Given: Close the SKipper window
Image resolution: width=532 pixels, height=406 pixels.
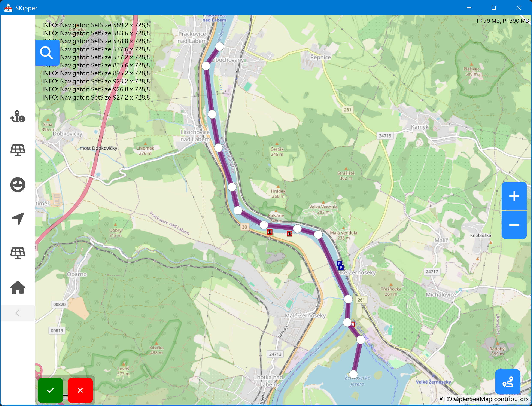Looking at the screenshot, I should [519, 8].
